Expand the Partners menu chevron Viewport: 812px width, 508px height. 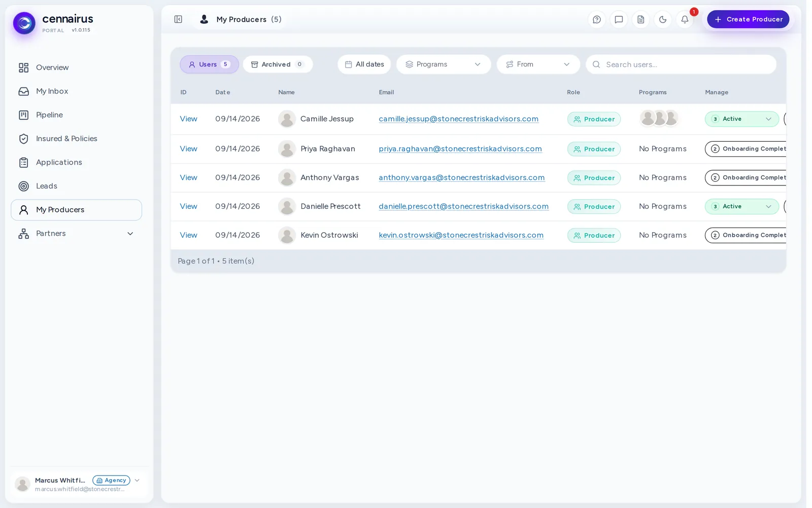pos(130,234)
